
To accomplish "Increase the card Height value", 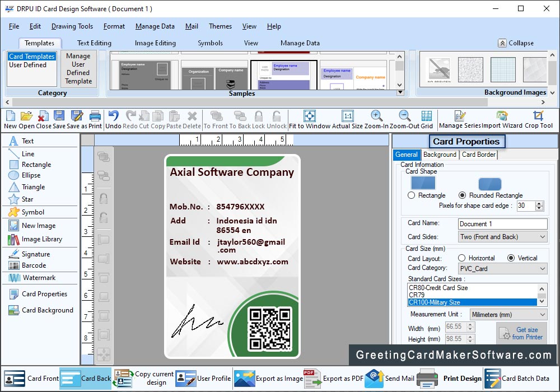I will coord(470,337).
